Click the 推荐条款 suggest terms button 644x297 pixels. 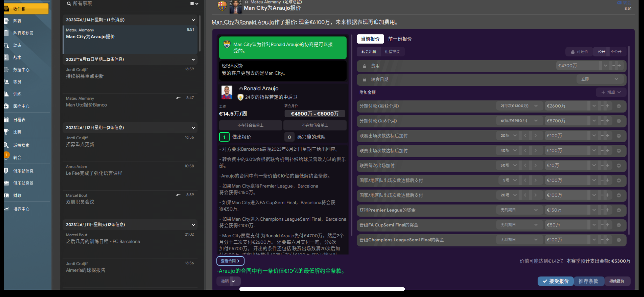(588, 281)
